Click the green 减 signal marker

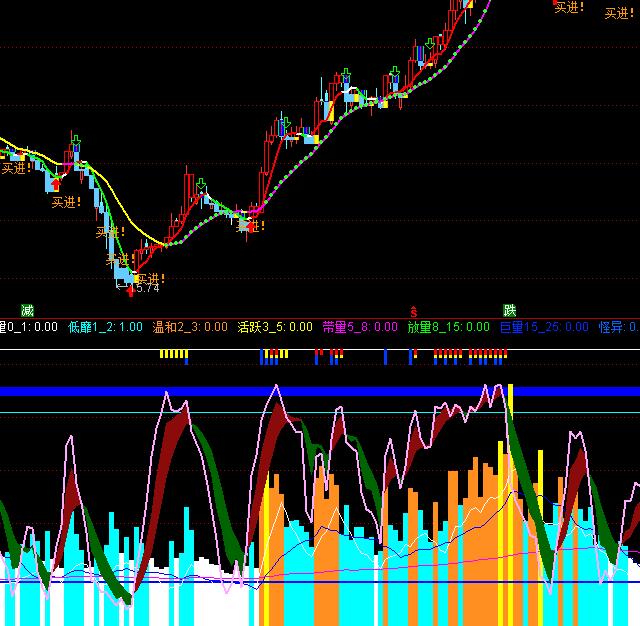tap(27, 310)
